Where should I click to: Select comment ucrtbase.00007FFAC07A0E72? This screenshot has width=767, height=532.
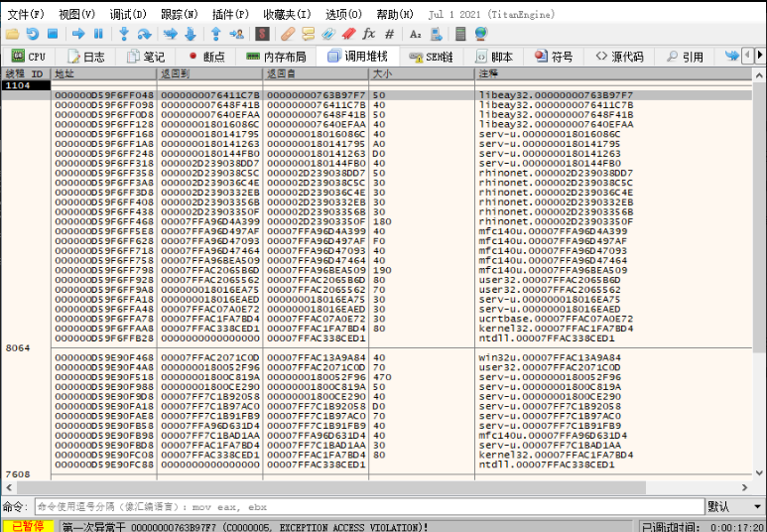pos(556,319)
